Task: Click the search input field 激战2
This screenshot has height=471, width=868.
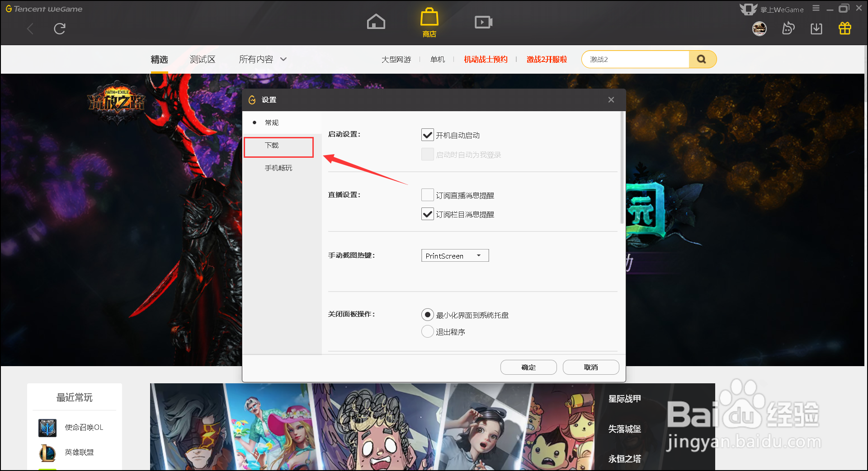Action: 636,59
